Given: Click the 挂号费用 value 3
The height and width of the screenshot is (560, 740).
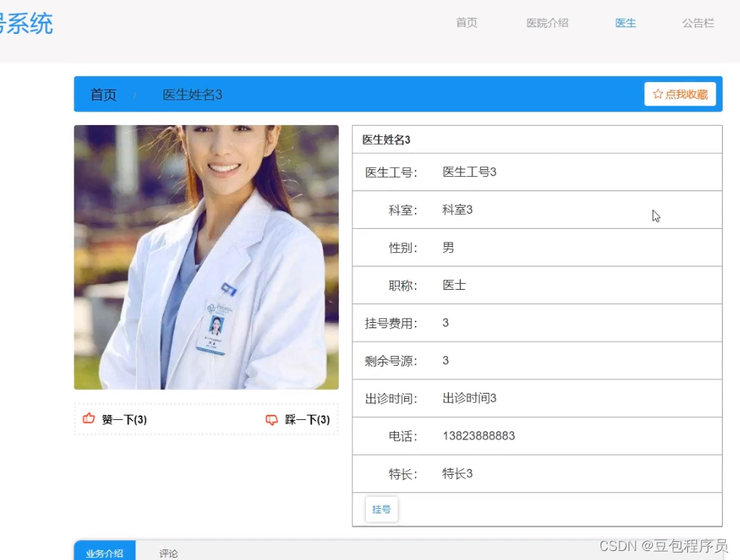Looking at the screenshot, I should click(x=446, y=323).
